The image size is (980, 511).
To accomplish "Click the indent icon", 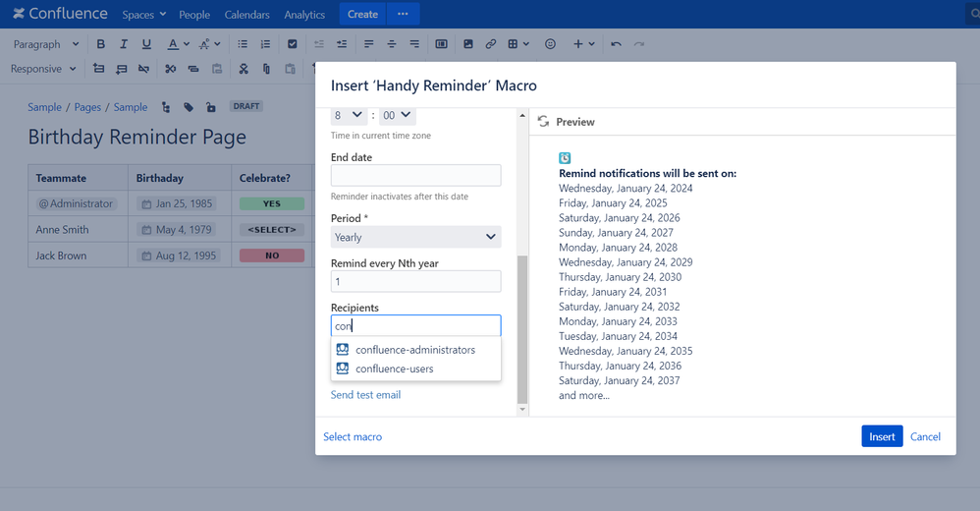I will [342, 44].
